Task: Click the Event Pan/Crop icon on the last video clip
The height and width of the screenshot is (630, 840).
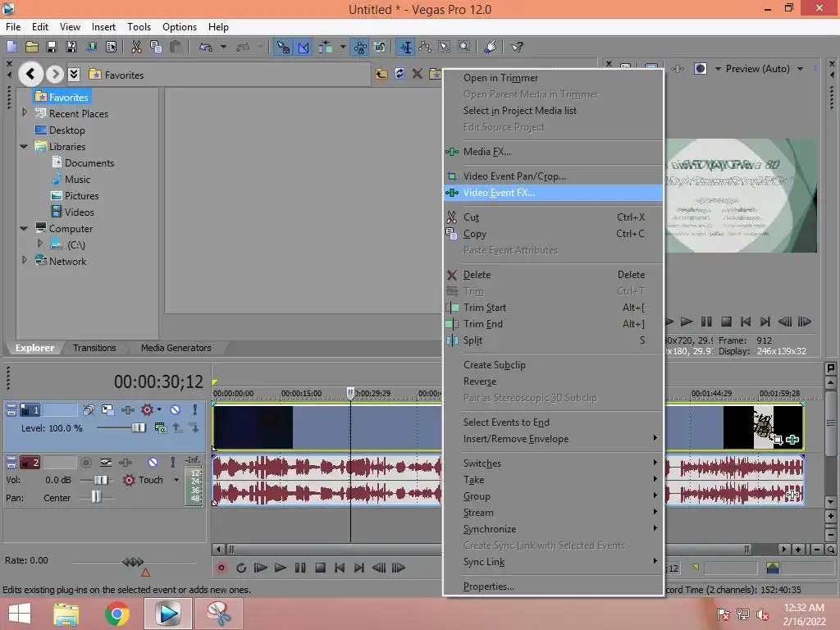Action: [x=778, y=440]
